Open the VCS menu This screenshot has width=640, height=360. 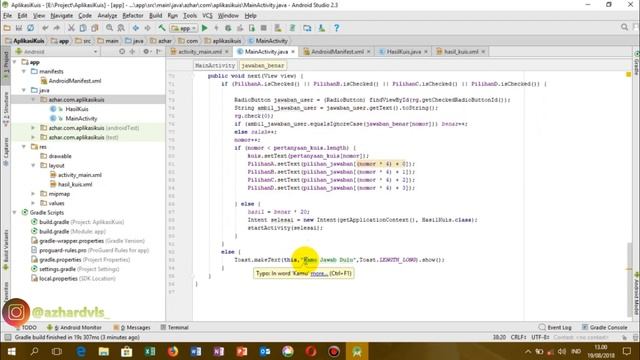[x=207, y=16]
